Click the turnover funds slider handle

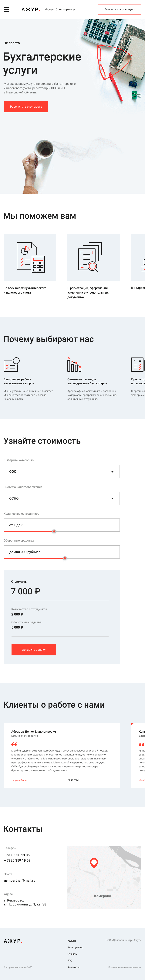pyautogui.click(x=65, y=558)
